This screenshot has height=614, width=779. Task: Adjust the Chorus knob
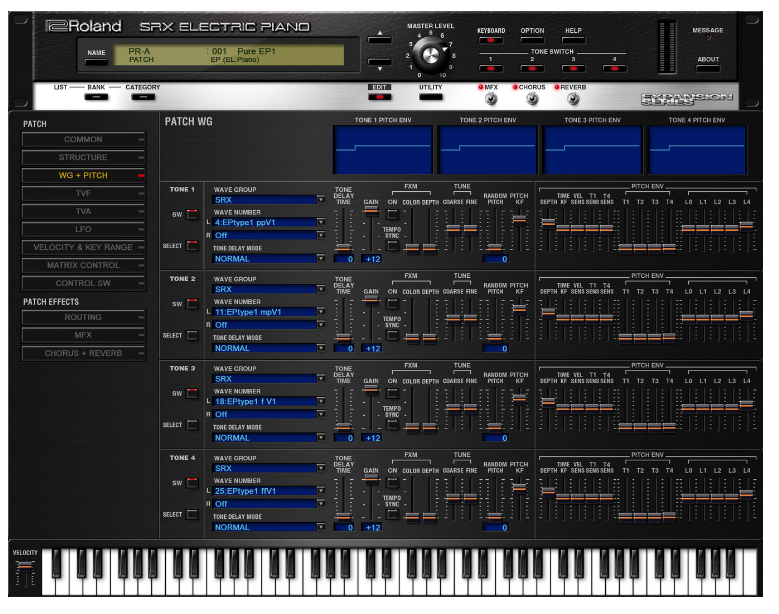tap(532, 99)
